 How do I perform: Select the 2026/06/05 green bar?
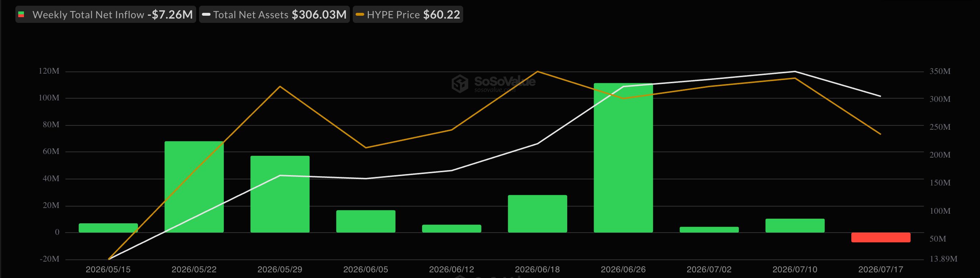(366, 221)
